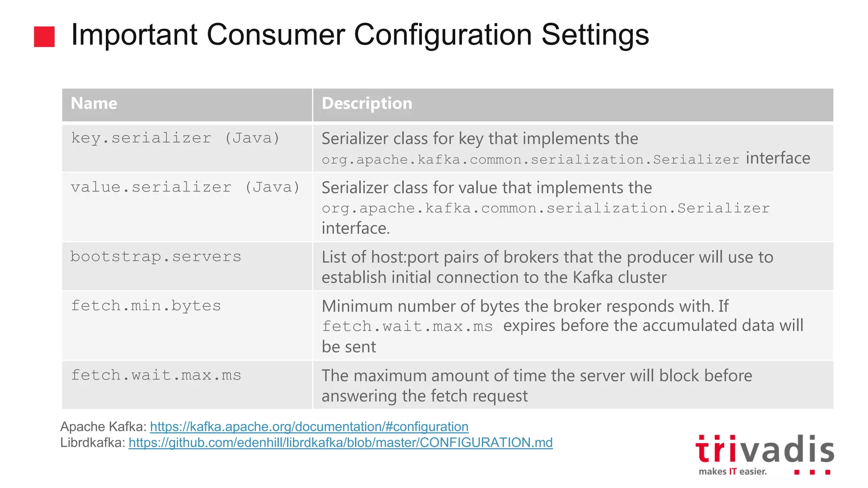Click the 'Apache Kafka:' label text

pos(103,427)
